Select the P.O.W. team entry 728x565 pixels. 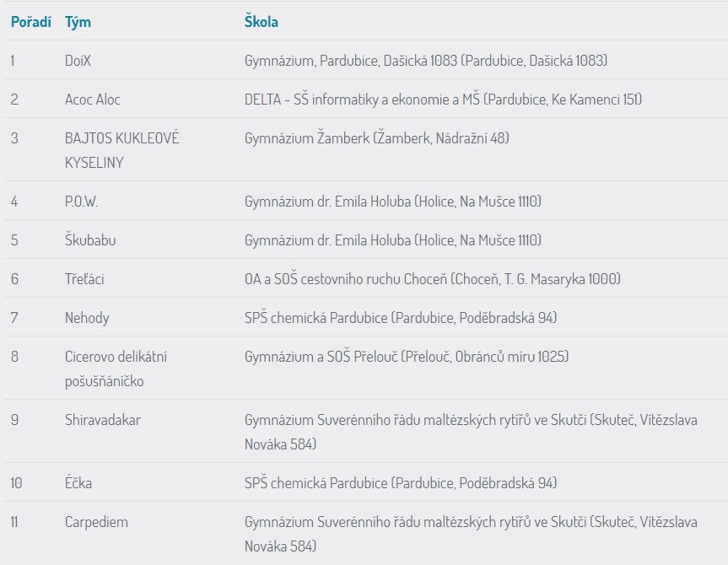(x=81, y=202)
